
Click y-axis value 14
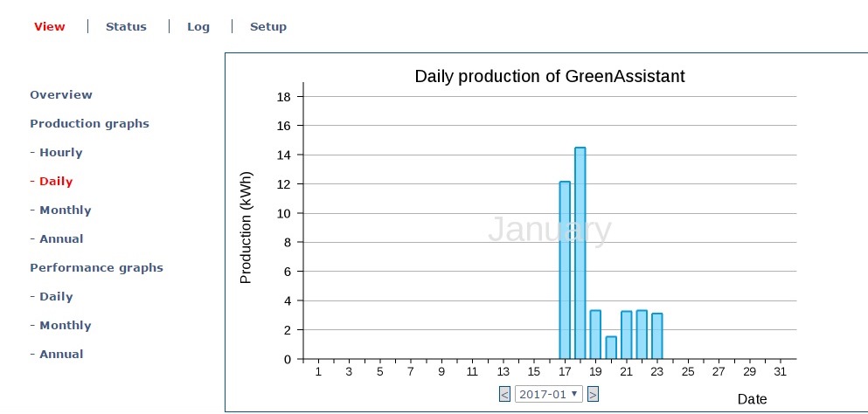coord(283,155)
